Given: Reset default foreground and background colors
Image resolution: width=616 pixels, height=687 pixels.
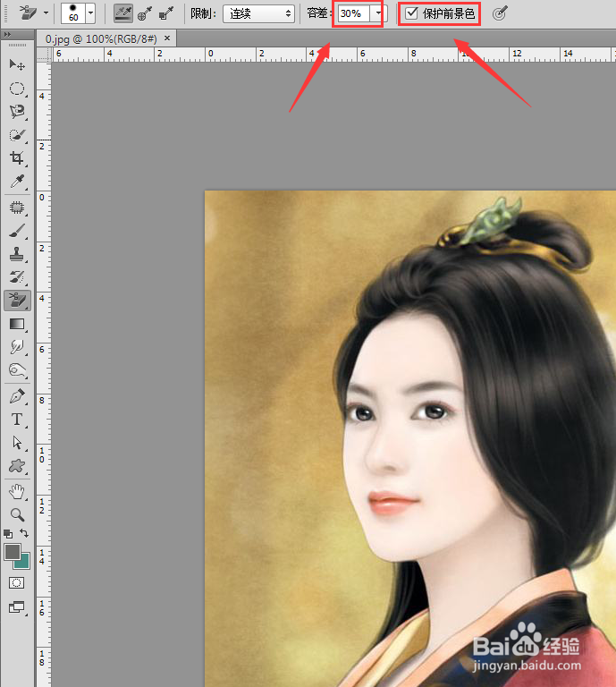Looking at the screenshot, I should [x=8, y=534].
